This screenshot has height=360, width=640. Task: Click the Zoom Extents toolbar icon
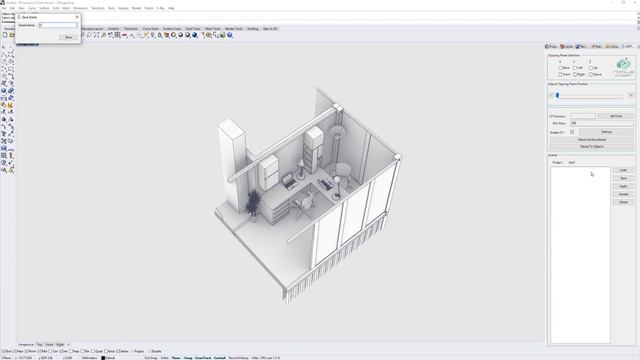96,36
